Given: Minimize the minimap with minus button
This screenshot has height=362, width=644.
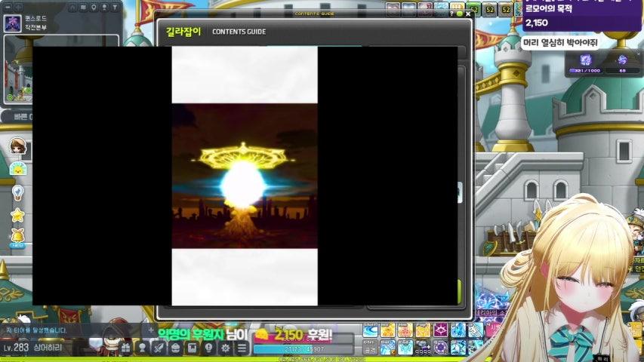Looking at the screenshot, I should pos(8,8).
